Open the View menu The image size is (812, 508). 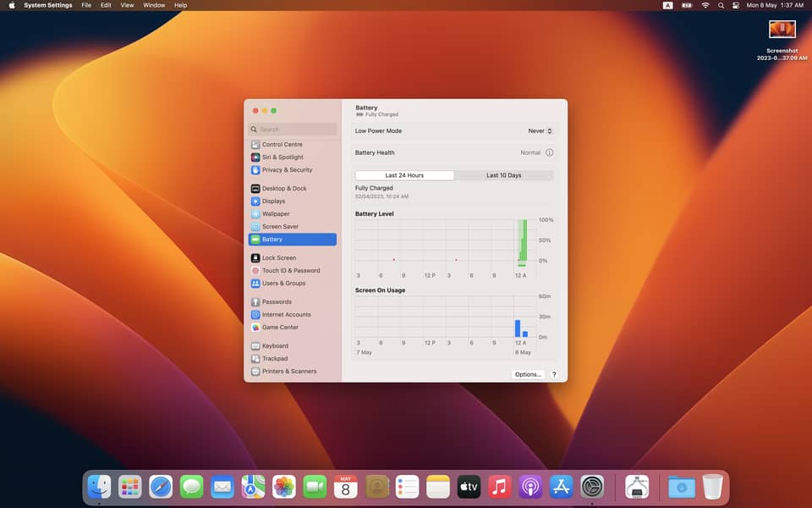[127, 5]
